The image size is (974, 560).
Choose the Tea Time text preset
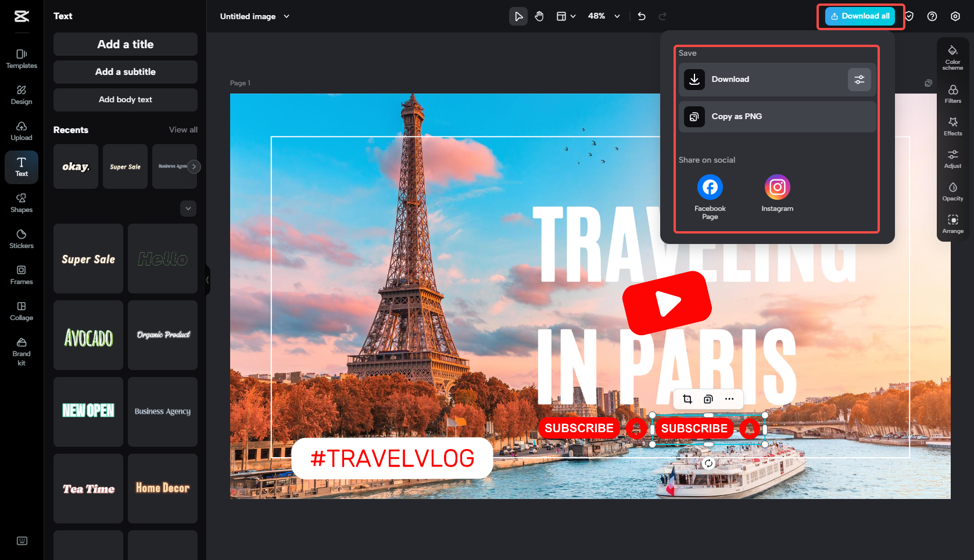[88, 489]
